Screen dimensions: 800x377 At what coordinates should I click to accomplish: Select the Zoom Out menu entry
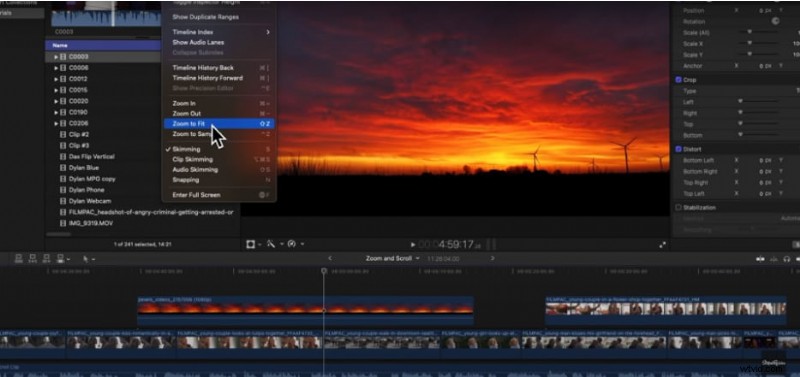click(219, 114)
